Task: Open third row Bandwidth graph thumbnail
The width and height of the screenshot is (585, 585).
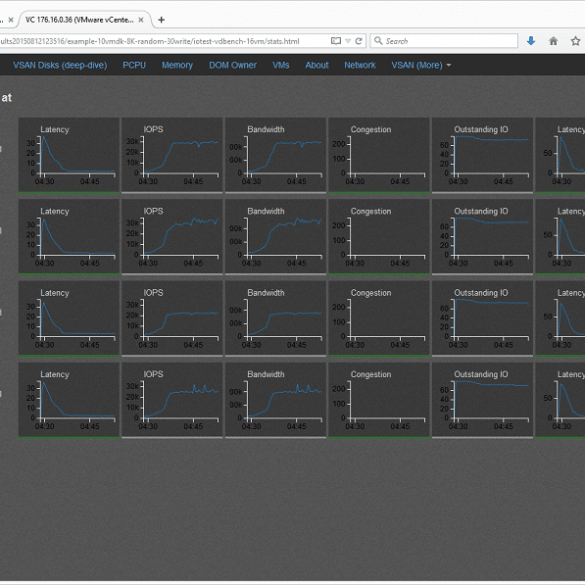Action: 275,319
